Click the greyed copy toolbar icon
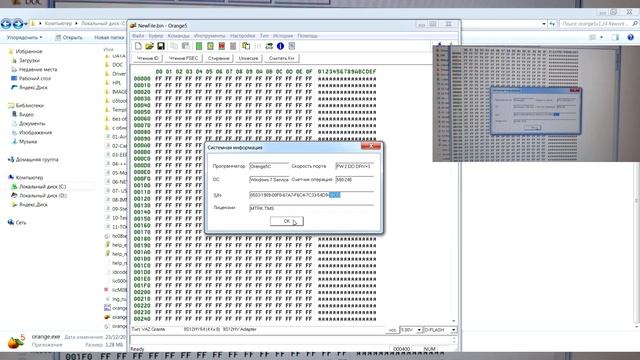 pos(174,46)
